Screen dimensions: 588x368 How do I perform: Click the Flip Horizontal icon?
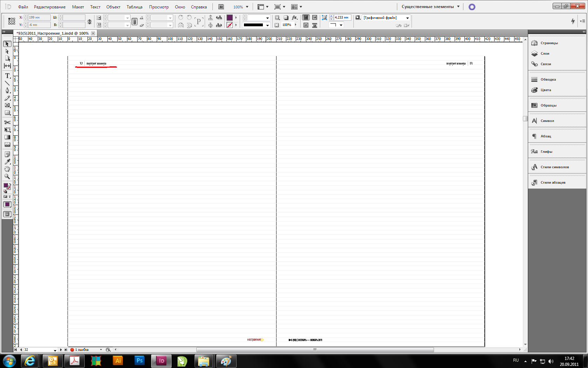coord(181,25)
